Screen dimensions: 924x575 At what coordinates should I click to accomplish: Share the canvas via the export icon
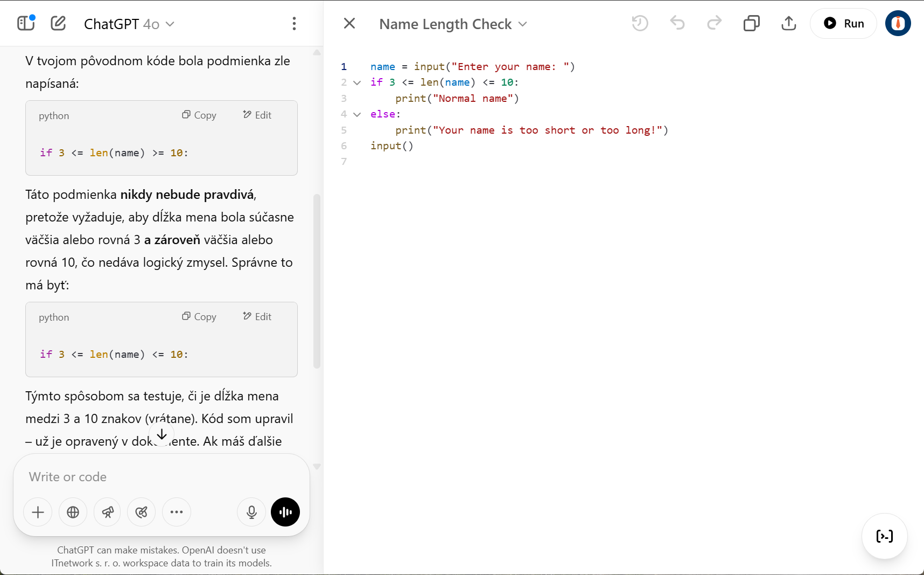788,23
